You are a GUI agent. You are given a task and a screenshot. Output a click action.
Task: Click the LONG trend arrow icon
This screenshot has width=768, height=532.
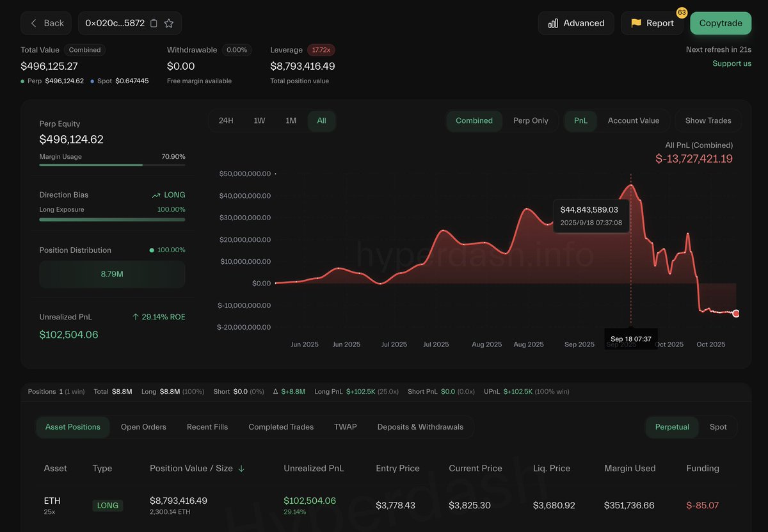tap(156, 195)
